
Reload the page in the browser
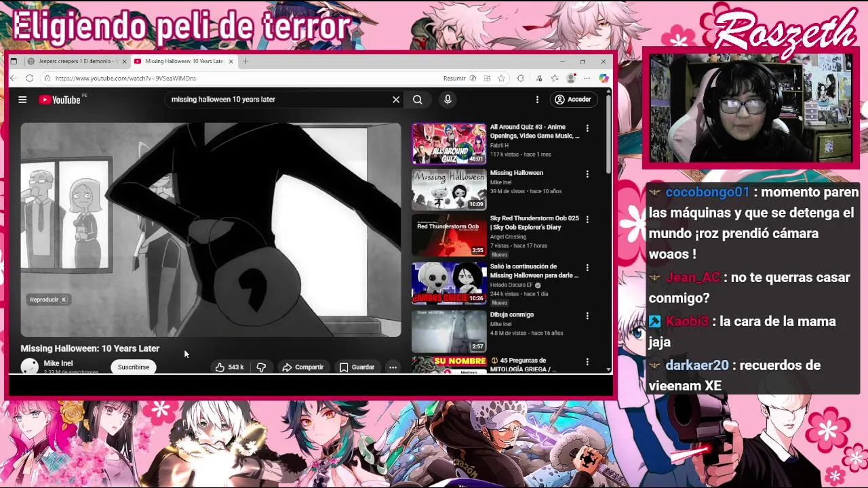click(30, 79)
